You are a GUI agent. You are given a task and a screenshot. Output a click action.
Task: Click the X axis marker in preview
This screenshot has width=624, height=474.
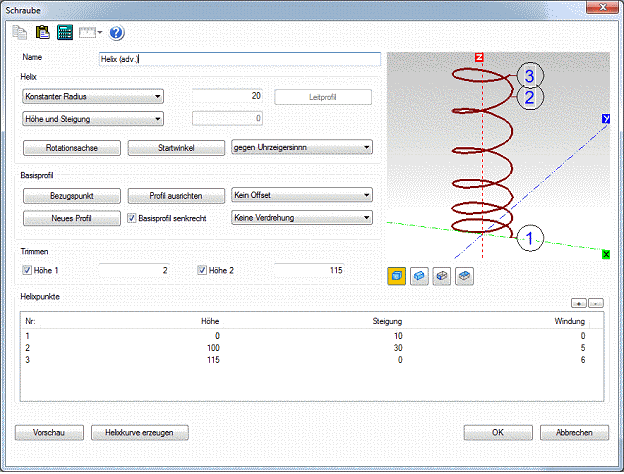(606, 254)
